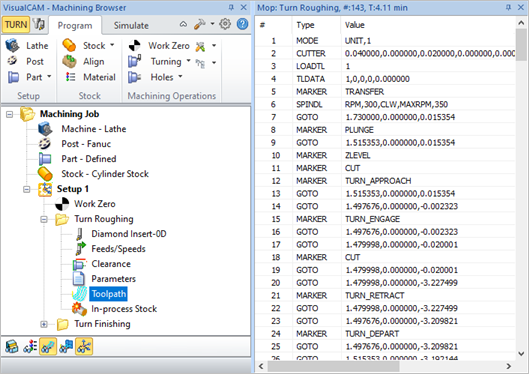The height and width of the screenshot is (374, 529).
Task: Click the Turn Roughing folder icon
Action: point(62,219)
